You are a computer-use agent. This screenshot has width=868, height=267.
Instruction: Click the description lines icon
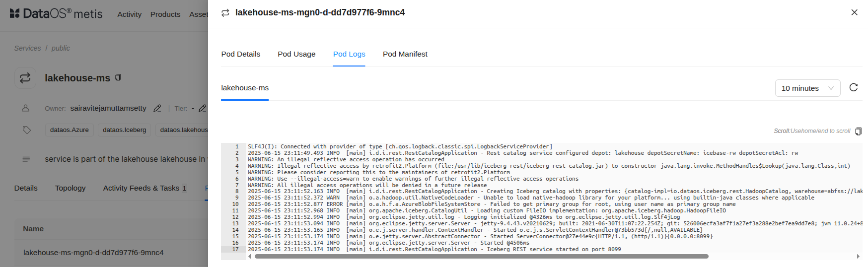26,159
